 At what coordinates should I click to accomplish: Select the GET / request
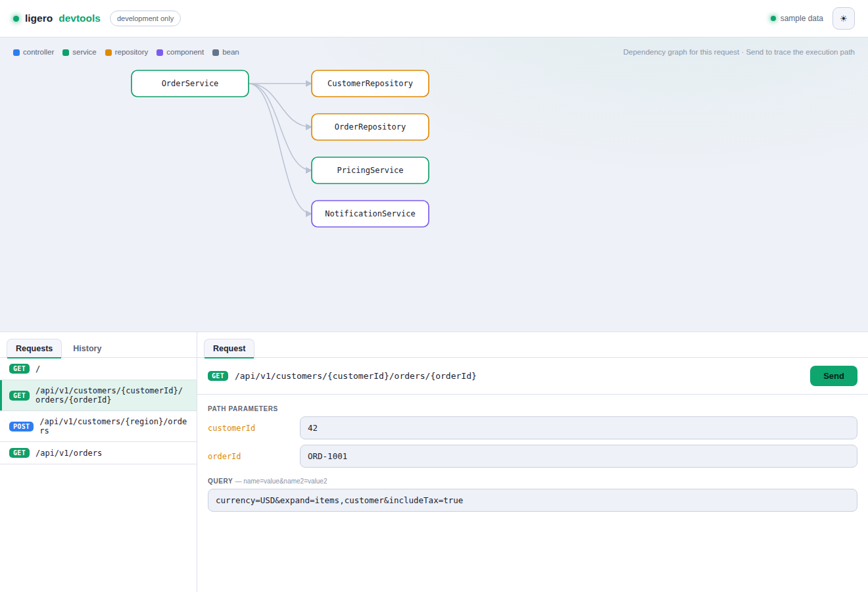pos(99,369)
